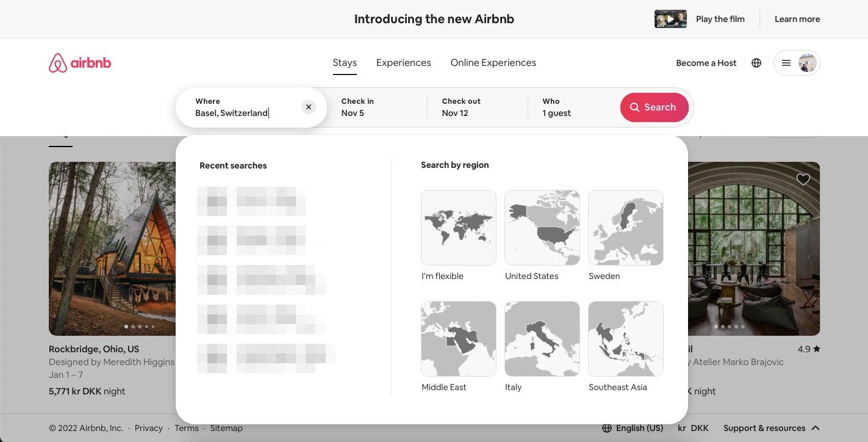
Task: Click the Search magnifying glass button
Action: pyautogui.click(x=654, y=107)
